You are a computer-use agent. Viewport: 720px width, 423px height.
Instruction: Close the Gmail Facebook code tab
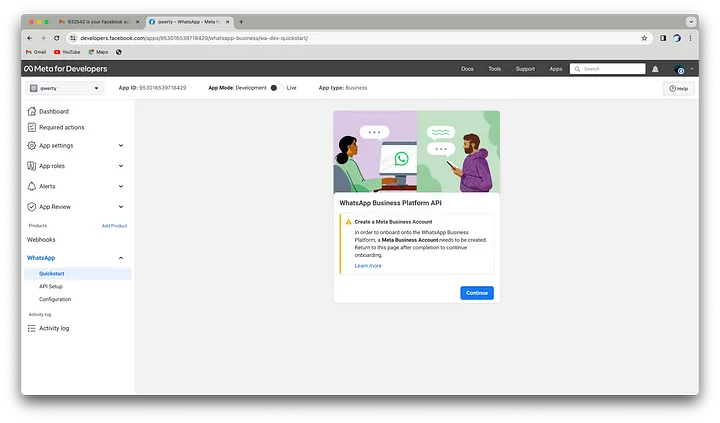tap(137, 22)
